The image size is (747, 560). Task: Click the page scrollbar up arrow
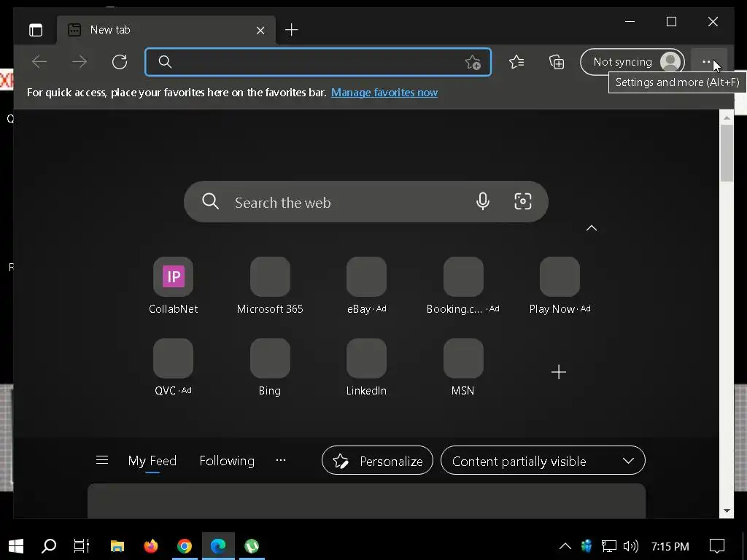tap(727, 117)
